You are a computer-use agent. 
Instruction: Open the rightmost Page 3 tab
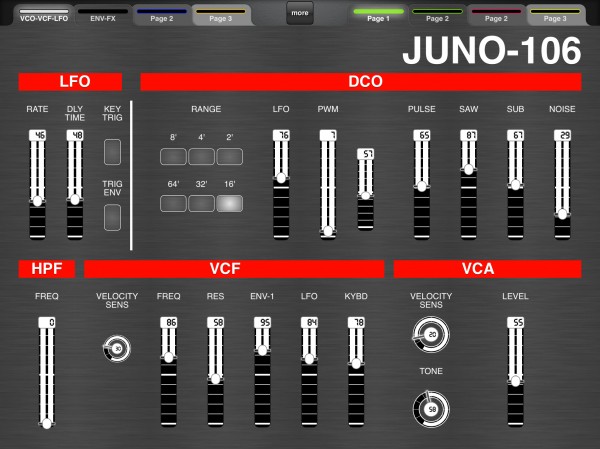pos(555,15)
